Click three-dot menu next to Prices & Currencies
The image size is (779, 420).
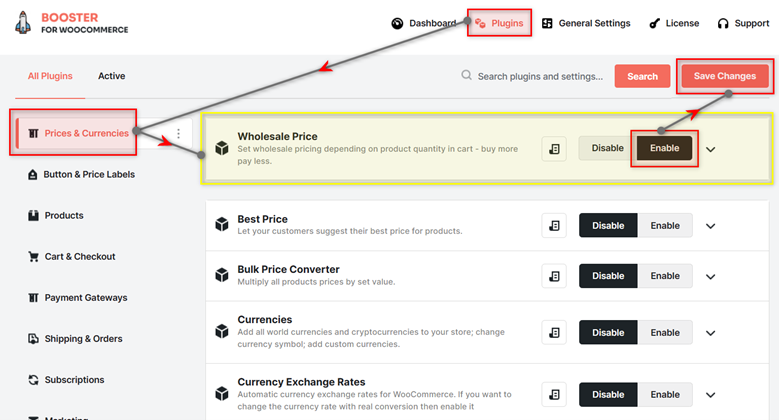click(x=178, y=133)
